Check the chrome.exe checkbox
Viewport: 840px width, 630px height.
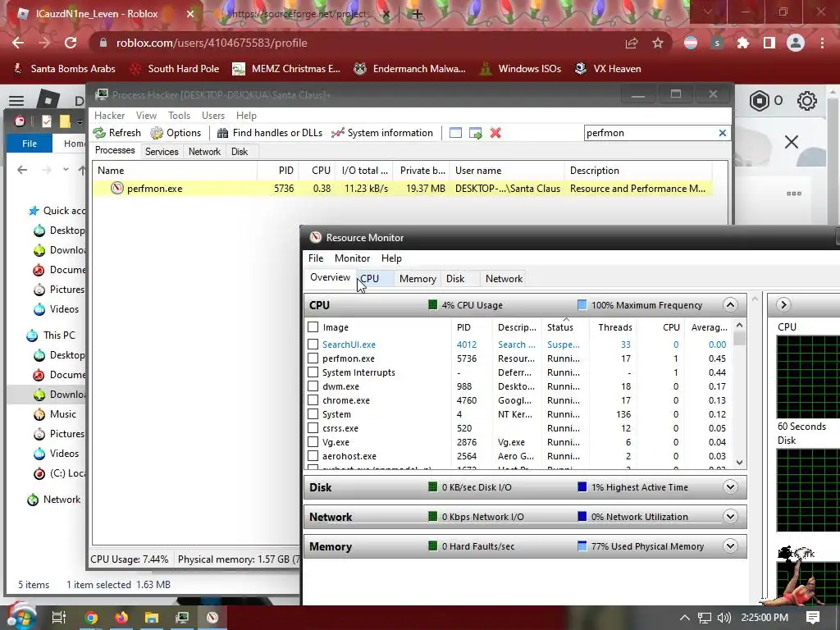[x=313, y=400]
